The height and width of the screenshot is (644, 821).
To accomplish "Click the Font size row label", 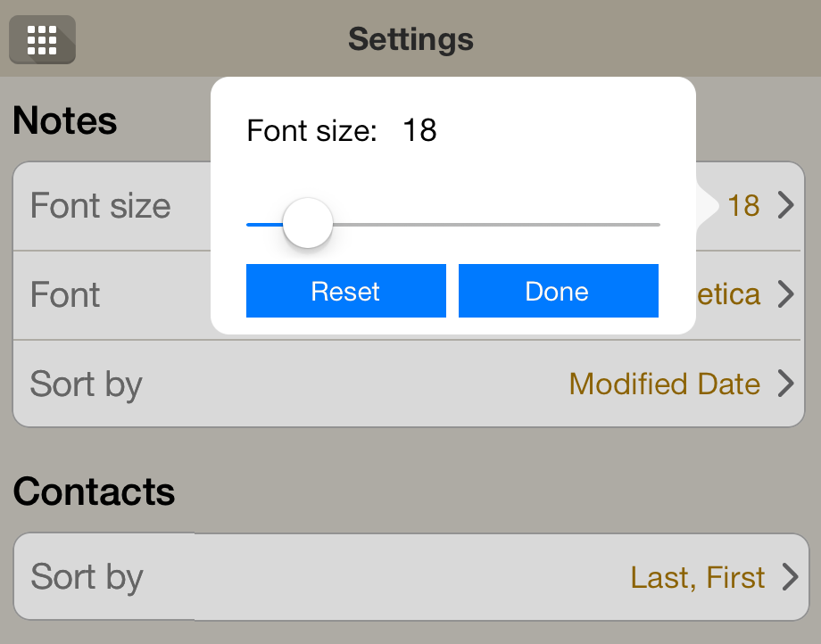I will (x=101, y=205).
